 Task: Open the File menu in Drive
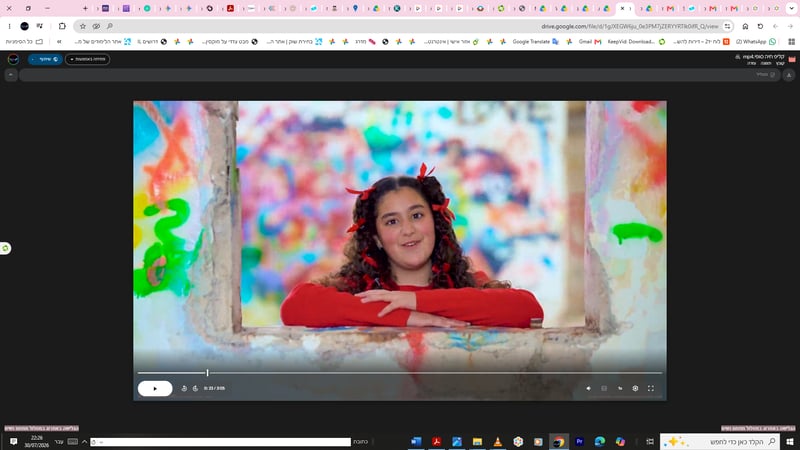[780, 63]
